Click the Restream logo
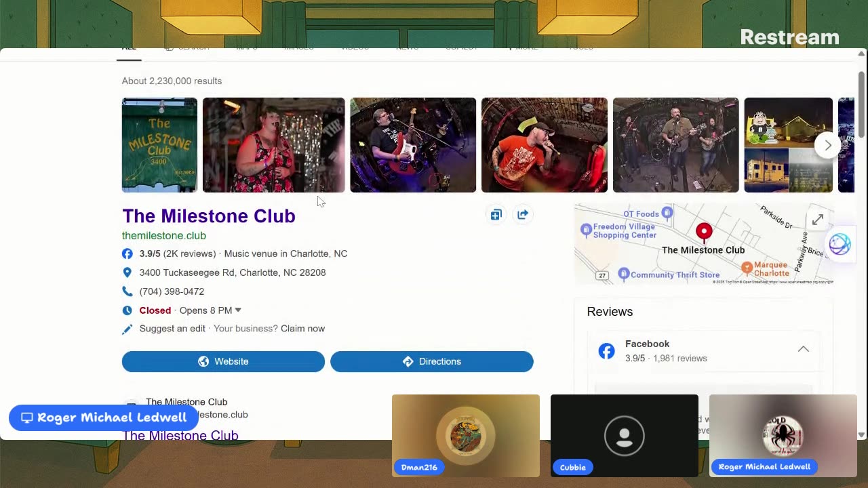Viewport: 868px width, 488px height. click(789, 37)
